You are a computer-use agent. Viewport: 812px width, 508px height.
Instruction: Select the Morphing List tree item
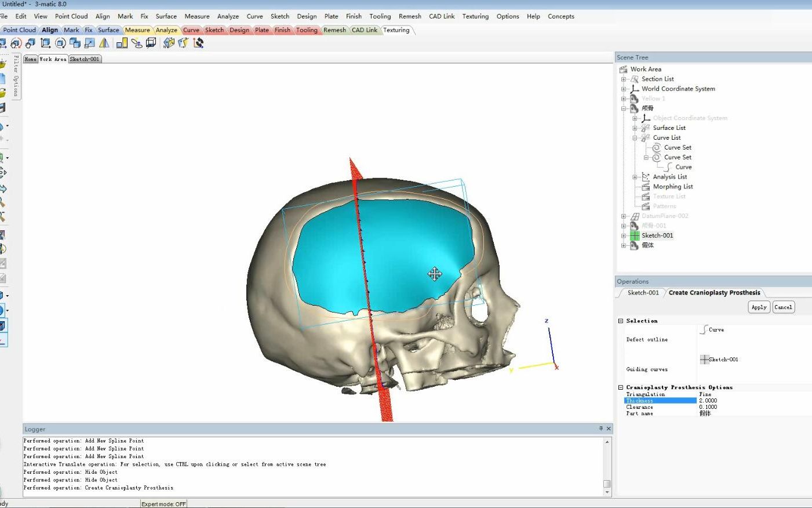point(673,187)
